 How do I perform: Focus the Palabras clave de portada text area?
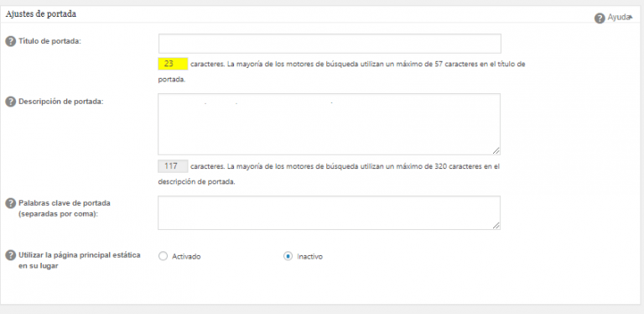coord(329,213)
